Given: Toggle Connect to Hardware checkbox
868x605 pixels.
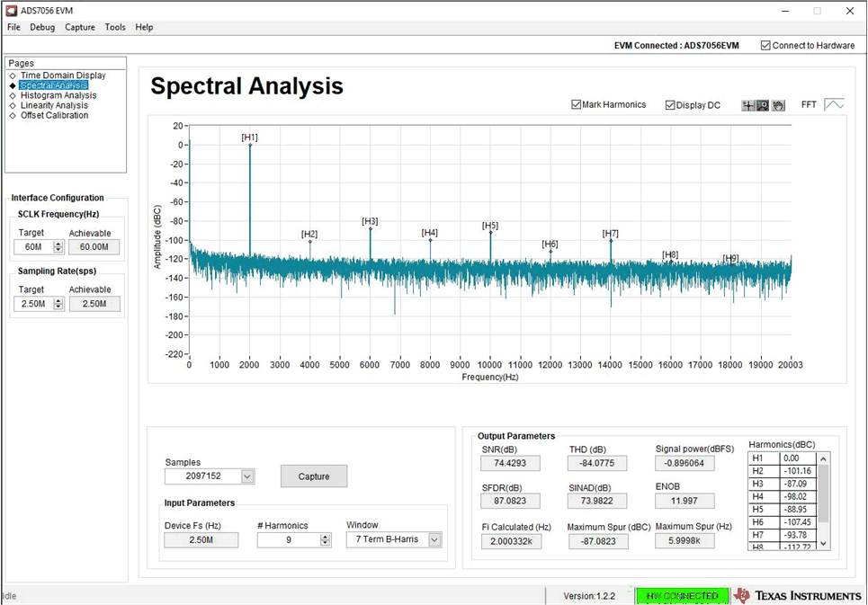Looking at the screenshot, I should [x=765, y=46].
